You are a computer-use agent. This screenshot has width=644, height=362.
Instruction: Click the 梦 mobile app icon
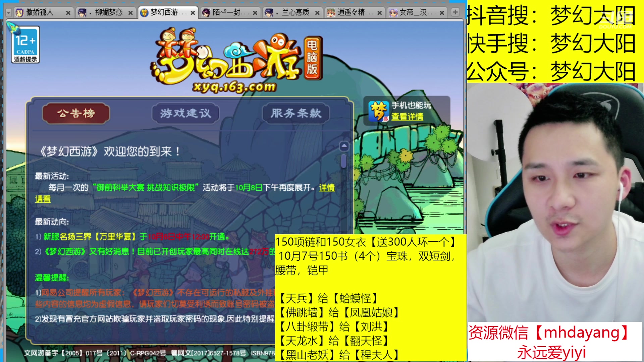point(379,111)
